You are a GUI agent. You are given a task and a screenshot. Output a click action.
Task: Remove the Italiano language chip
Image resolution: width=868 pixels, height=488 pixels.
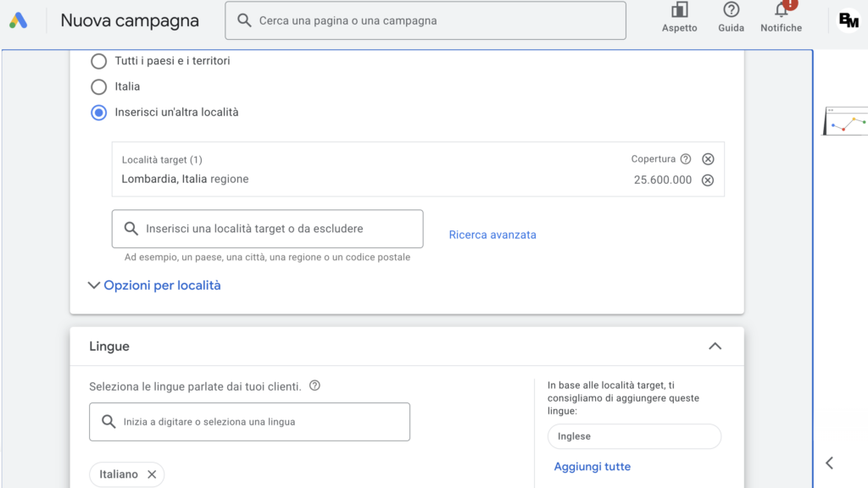point(152,474)
